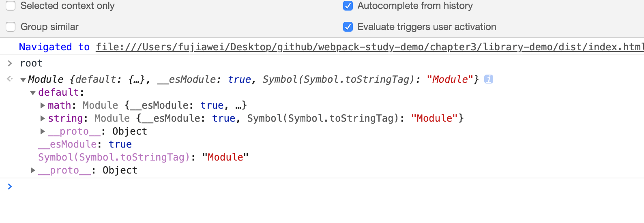Image resolution: width=644 pixels, height=223 pixels.
Task: Uncheck Evaluate triggers user activation
Action: click(x=348, y=27)
